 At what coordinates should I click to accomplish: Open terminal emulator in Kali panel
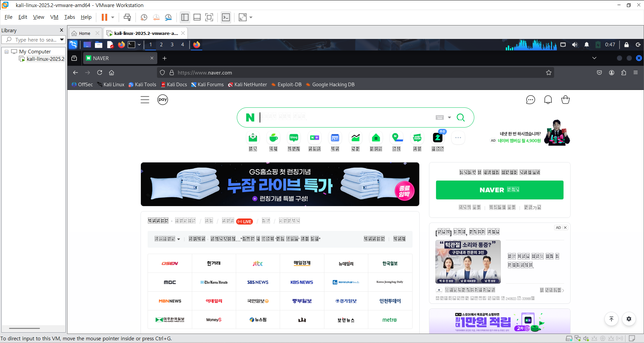pos(131,44)
